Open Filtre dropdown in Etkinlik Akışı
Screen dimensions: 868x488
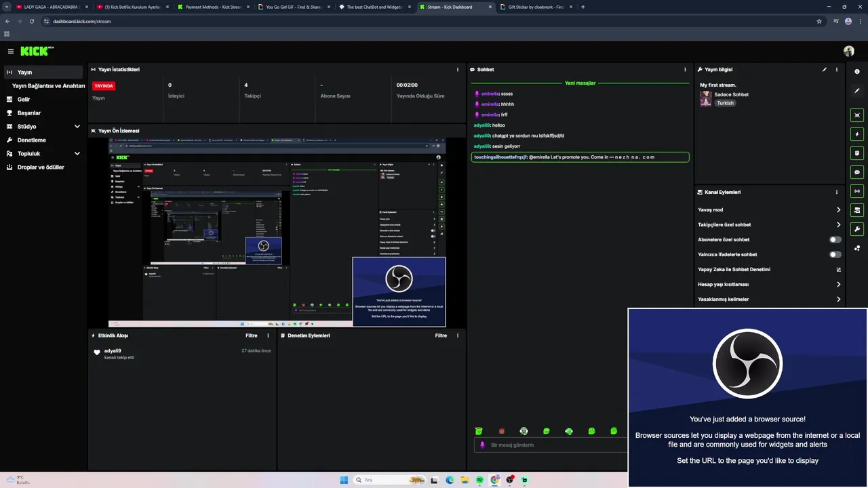click(x=251, y=335)
